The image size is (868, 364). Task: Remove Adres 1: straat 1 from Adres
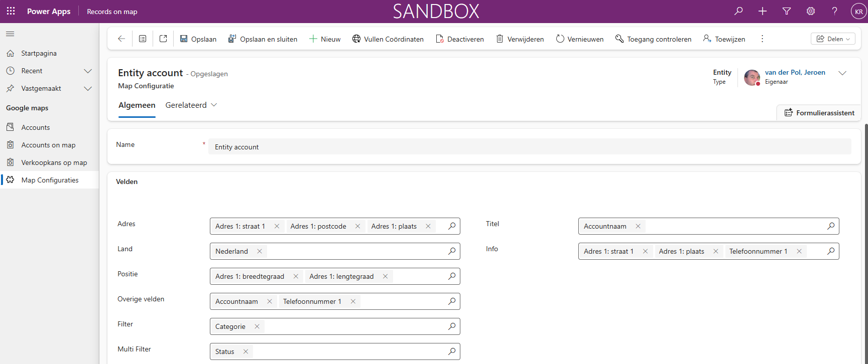click(x=277, y=226)
